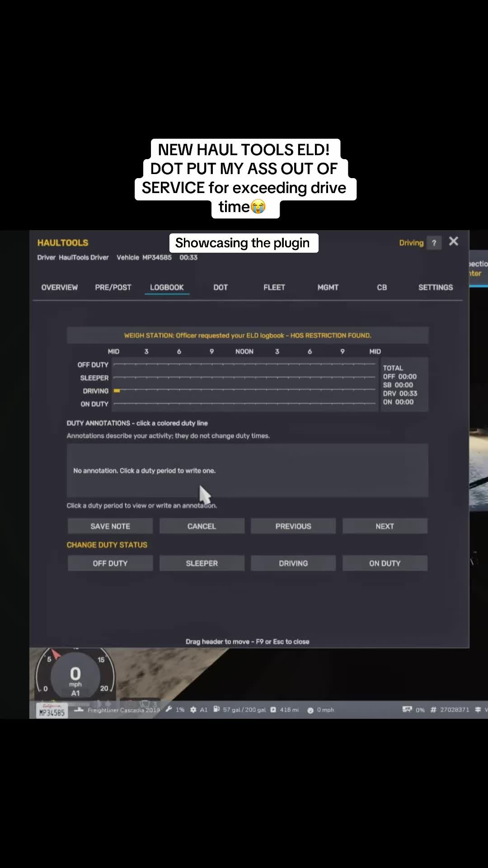Select the CB tab
This screenshot has height=868, width=488.
[382, 288]
